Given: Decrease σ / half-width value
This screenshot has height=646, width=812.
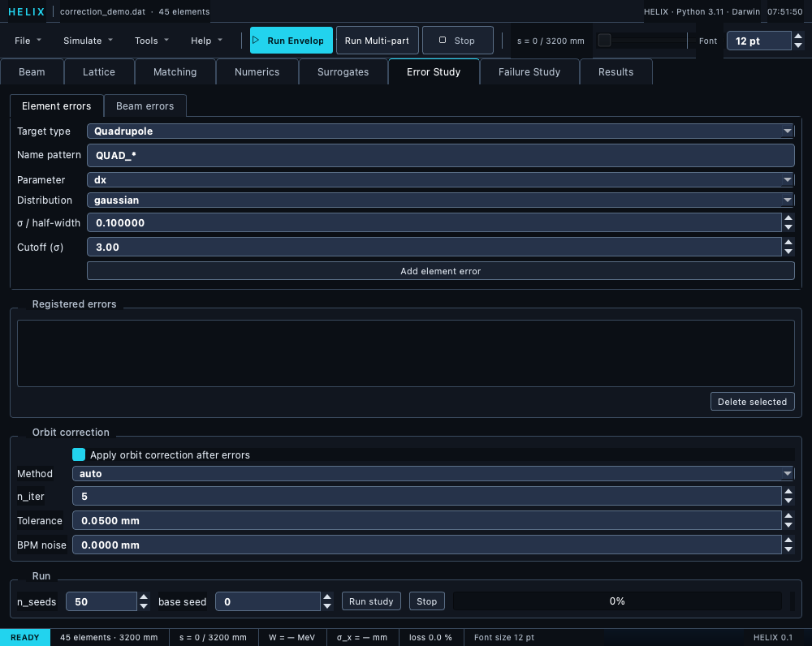Looking at the screenshot, I should point(788,227).
